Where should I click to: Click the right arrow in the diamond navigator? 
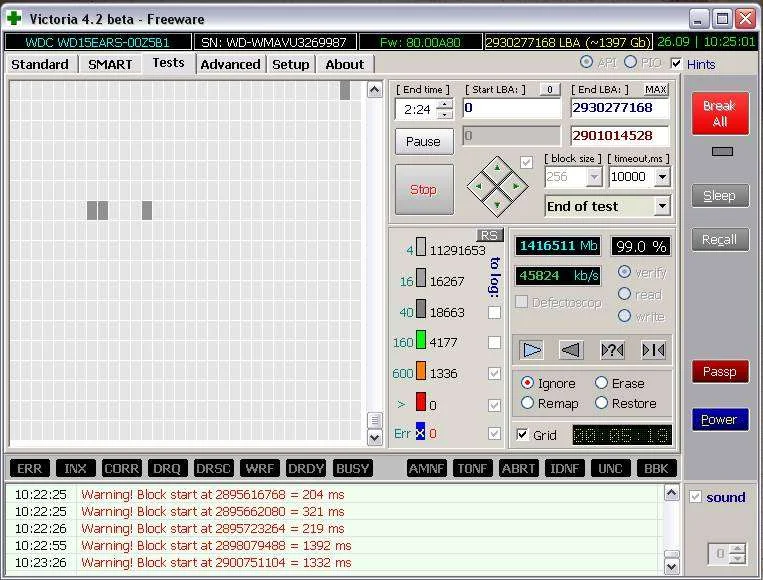(x=515, y=186)
